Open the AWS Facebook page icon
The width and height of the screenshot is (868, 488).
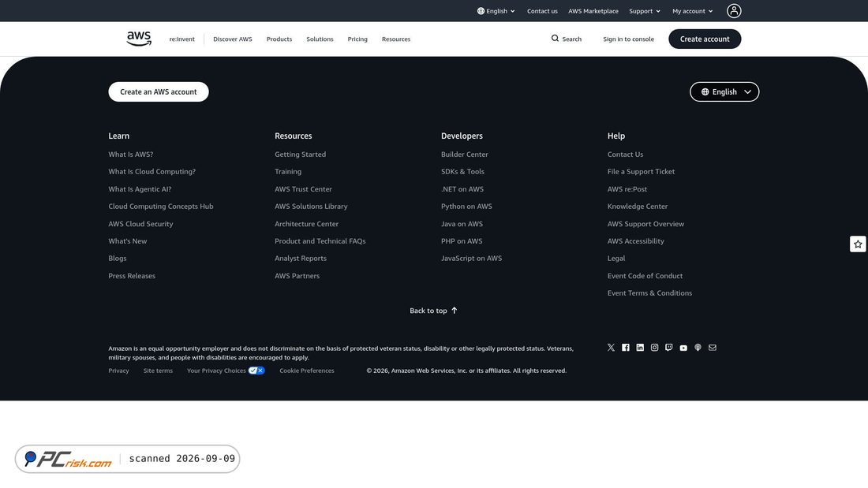click(x=625, y=348)
